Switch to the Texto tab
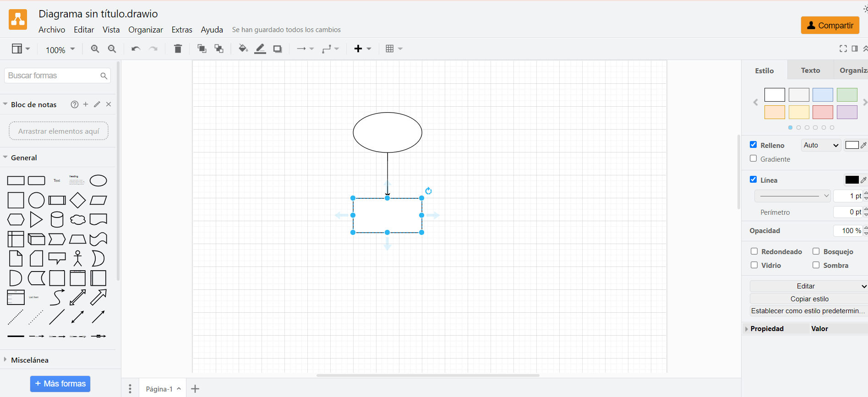This screenshot has height=397, width=868. 810,70
